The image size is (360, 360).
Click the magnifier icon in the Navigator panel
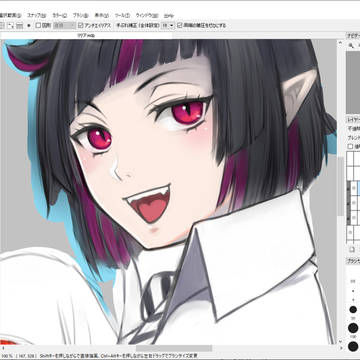point(351,46)
